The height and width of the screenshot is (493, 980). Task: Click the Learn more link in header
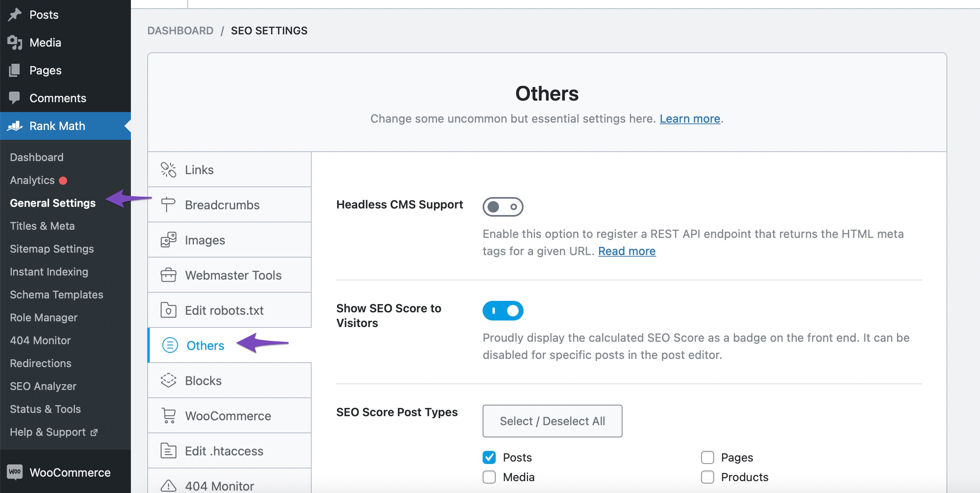[x=690, y=118]
